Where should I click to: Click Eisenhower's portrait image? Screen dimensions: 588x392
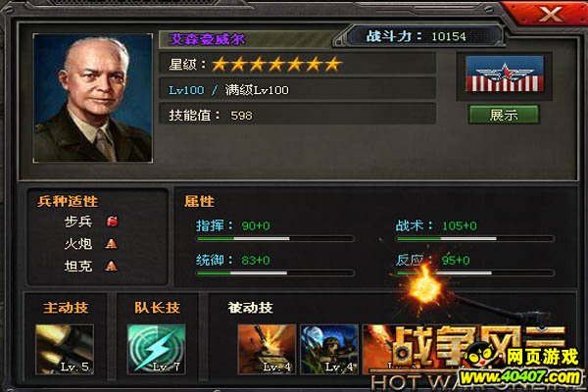click(93, 98)
